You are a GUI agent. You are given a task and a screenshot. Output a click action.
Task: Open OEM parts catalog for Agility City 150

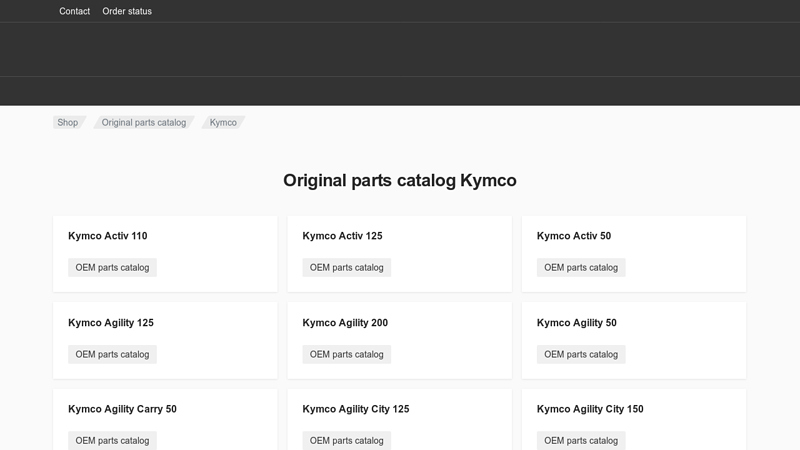581,440
